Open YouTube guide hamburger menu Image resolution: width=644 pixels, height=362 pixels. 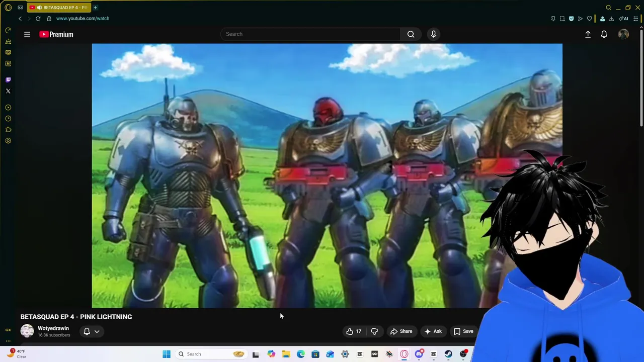tap(27, 34)
